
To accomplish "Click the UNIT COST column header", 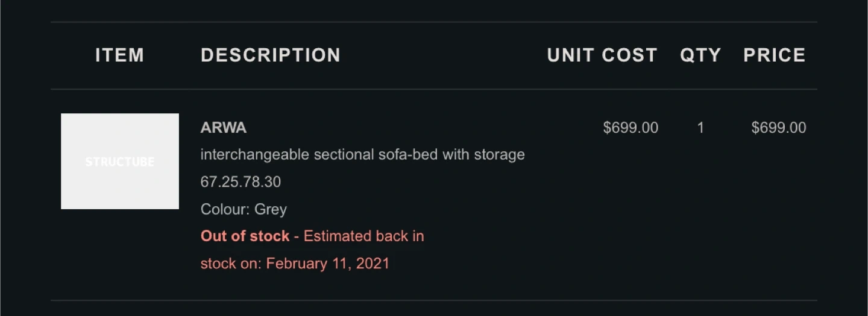I will point(602,55).
